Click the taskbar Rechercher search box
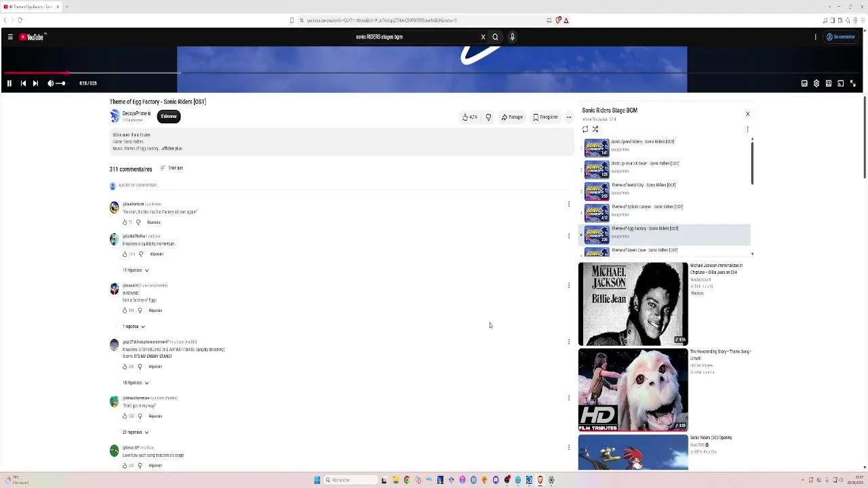The height and width of the screenshot is (488, 868). coord(350,480)
